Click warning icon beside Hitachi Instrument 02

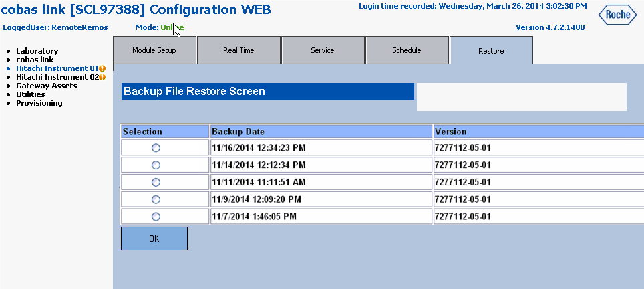click(x=102, y=77)
